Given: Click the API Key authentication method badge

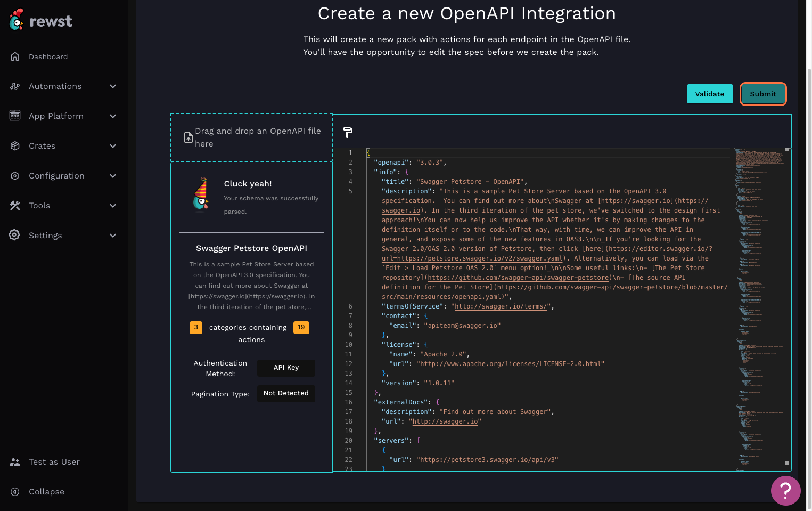Looking at the screenshot, I should pyautogui.click(x=286, y=368).
